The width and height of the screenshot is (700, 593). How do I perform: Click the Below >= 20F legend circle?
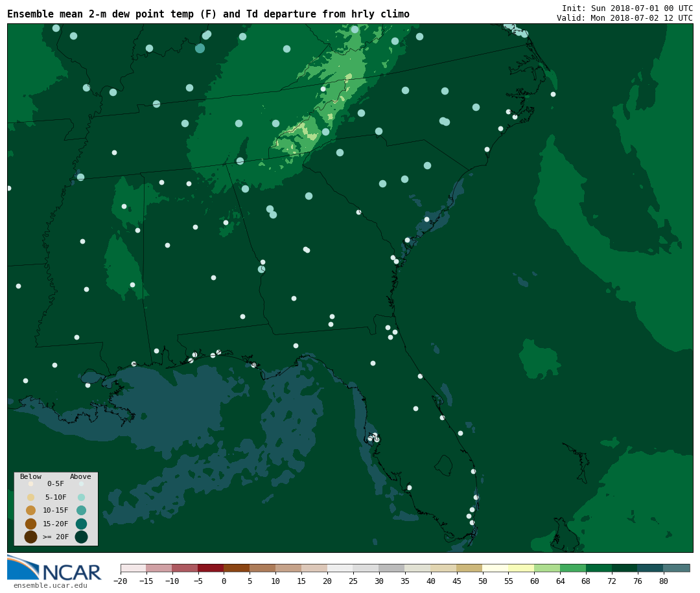click(31, 537)
